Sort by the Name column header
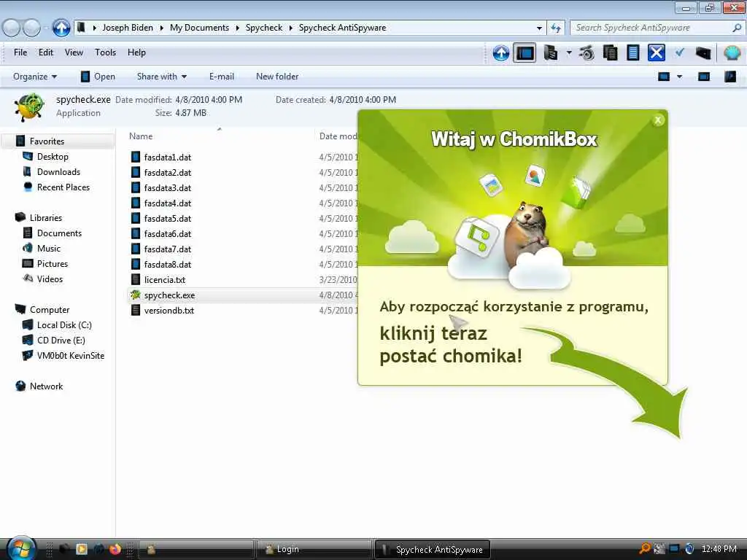Image resolution: width=747 pixels, height=560 pixels. tap(141, 136)
